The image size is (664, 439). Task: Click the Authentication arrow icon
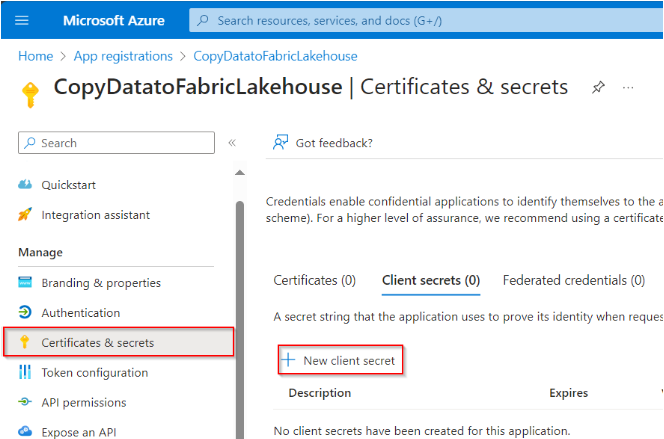tap(25, 312)
